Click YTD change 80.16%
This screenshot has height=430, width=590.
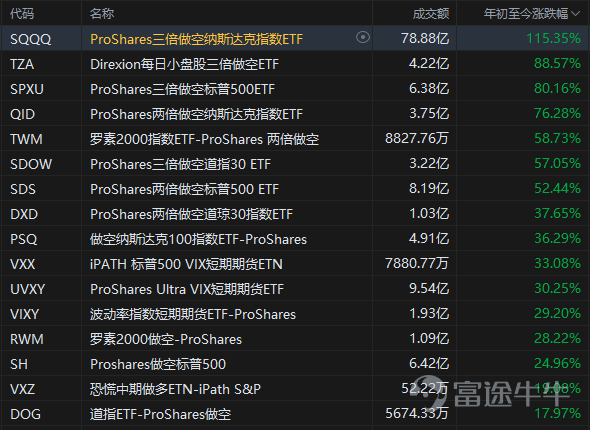pos(557,88)
